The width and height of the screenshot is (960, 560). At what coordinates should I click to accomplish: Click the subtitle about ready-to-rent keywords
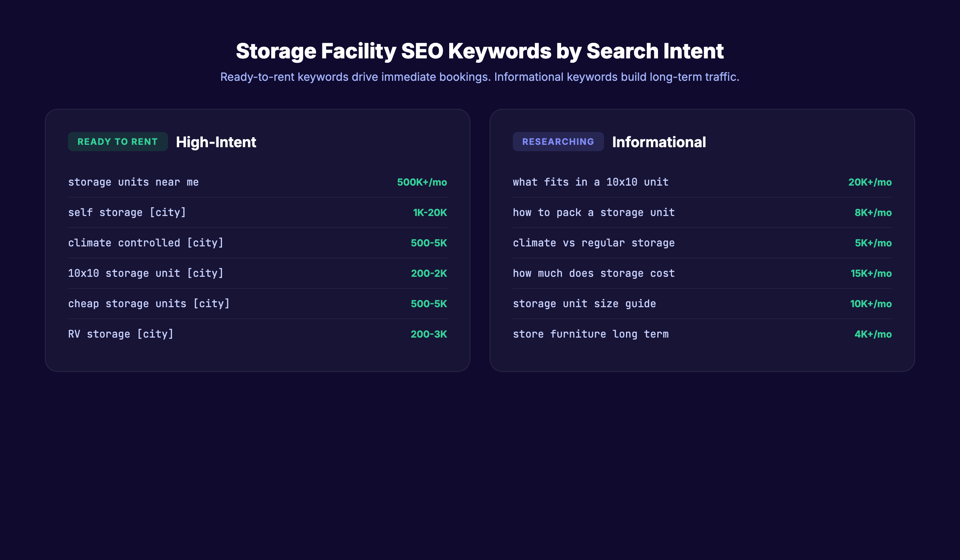(480, 76)
